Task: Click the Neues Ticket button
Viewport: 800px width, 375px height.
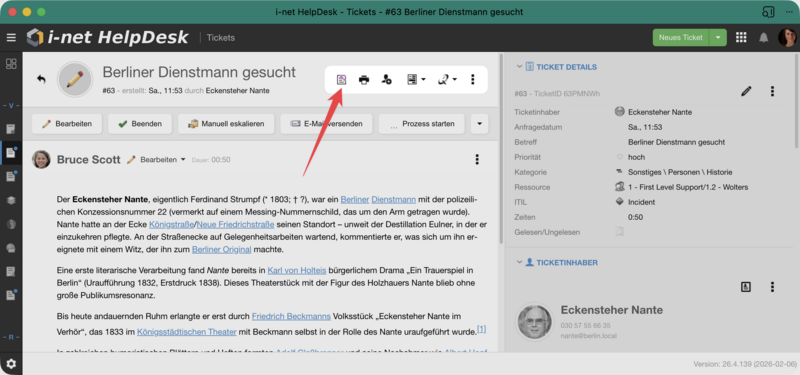Action: click(681, 37)
